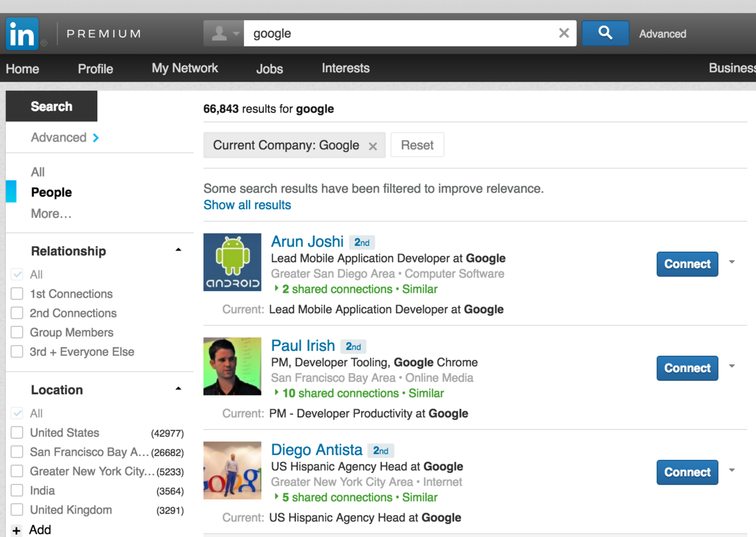View profiles similar to Arun Joshi

pos(420,289)
